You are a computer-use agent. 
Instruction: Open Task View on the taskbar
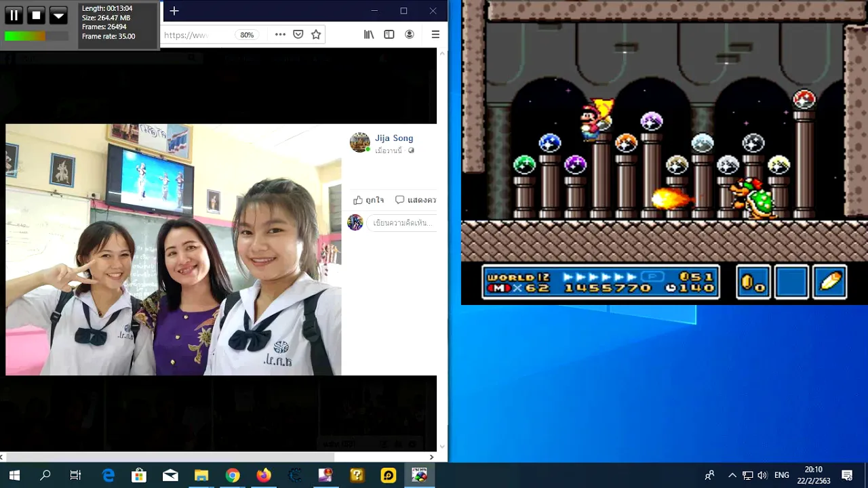coord(76,475)
